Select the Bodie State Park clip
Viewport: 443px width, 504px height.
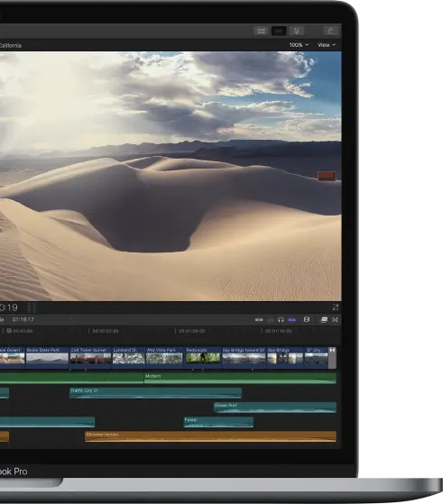[47, 358]
